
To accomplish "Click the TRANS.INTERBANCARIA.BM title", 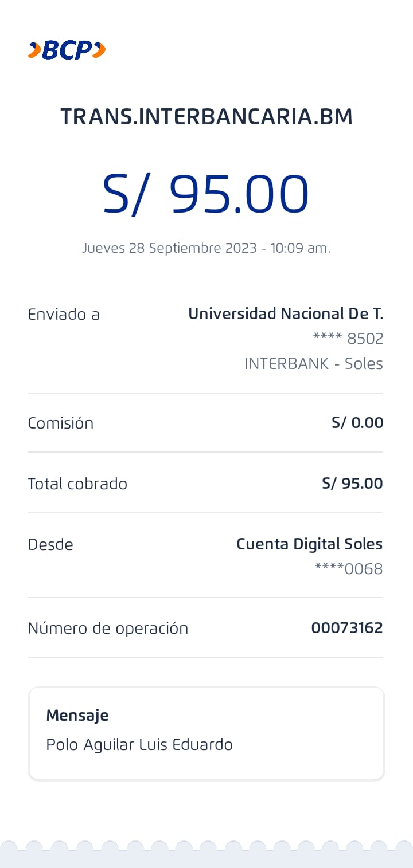I will [206, 117].
